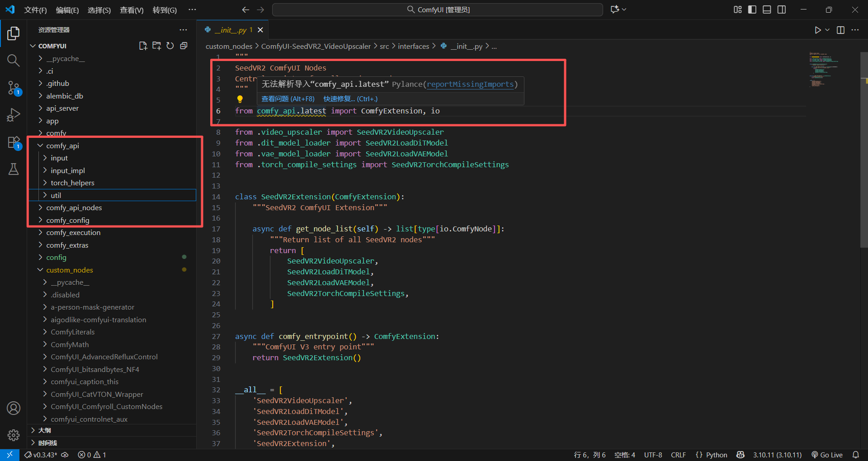Image resolution: width=868 pixels, height=461 pixels.
Task: Toggle the bottom panel visibility
Action: [x=767, y=9]
